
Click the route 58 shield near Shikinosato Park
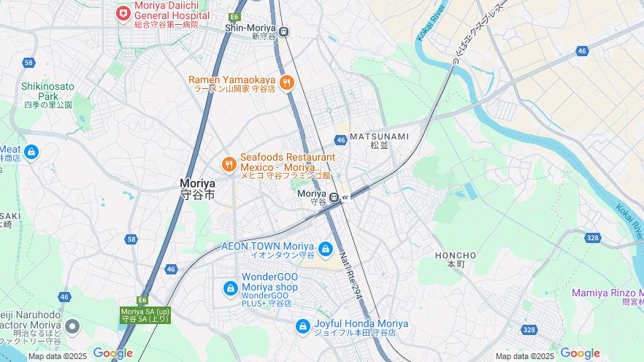tap(28, 63)
